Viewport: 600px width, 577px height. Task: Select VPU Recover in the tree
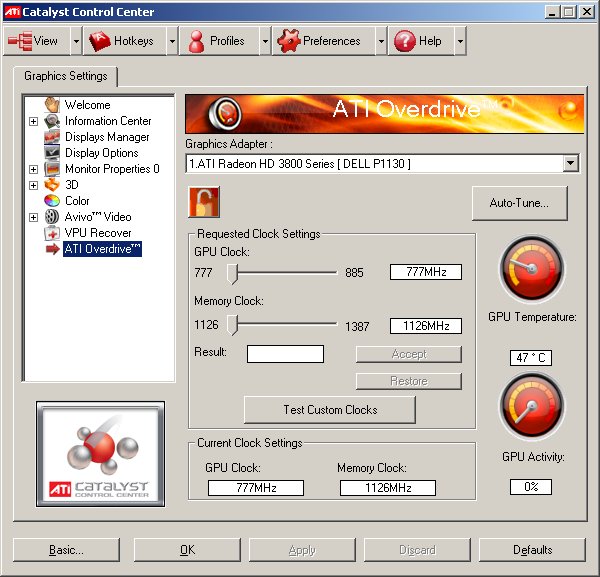[98, 233]
